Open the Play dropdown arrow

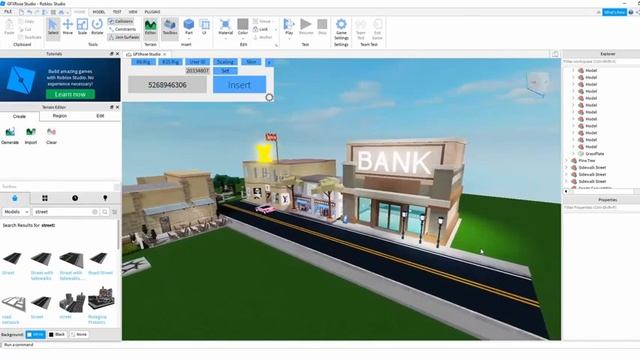[289, 39]
